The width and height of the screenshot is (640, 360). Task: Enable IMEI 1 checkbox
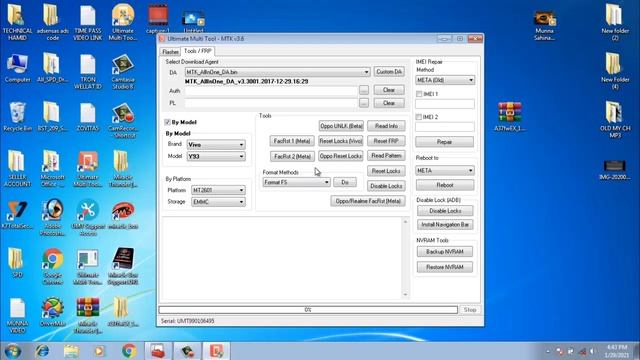[419, 94]
